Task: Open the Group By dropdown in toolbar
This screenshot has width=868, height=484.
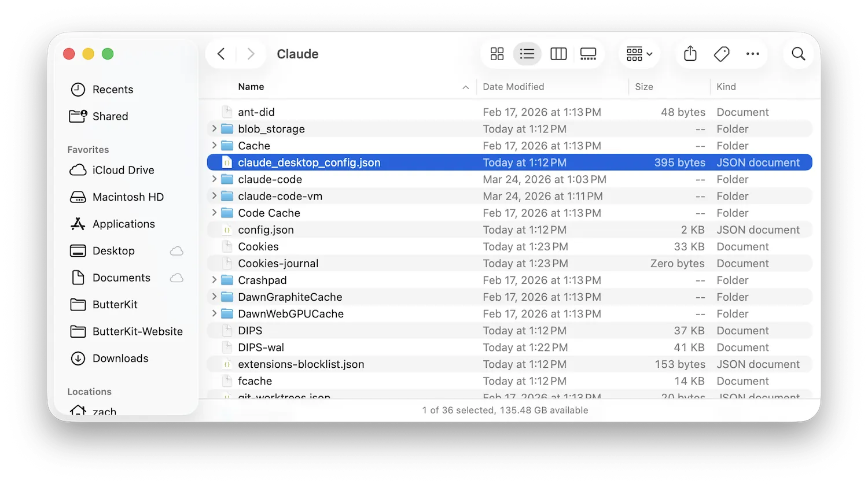Action: 638,53
